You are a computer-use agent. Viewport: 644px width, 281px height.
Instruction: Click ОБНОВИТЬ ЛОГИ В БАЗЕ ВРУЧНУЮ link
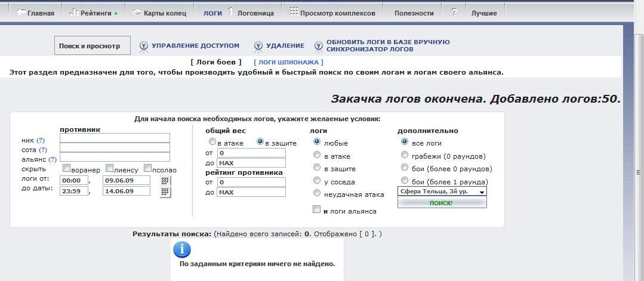[388, 42]
